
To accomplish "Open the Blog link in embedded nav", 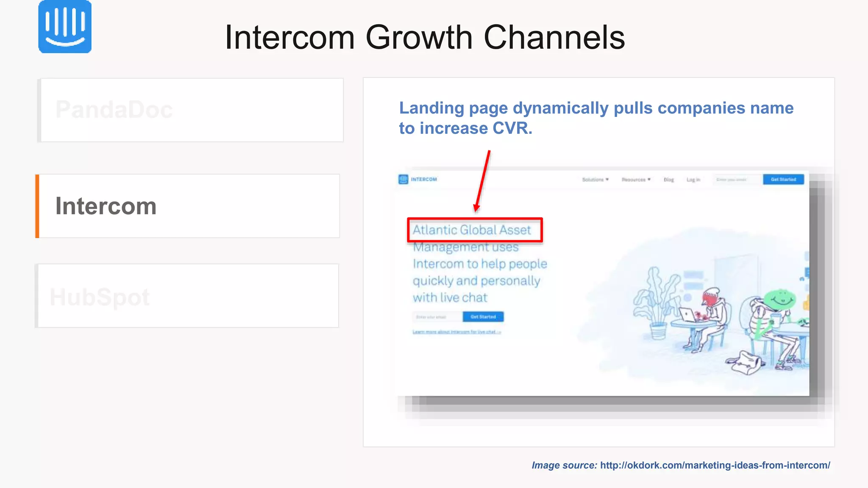I will (x=669, y=180).
